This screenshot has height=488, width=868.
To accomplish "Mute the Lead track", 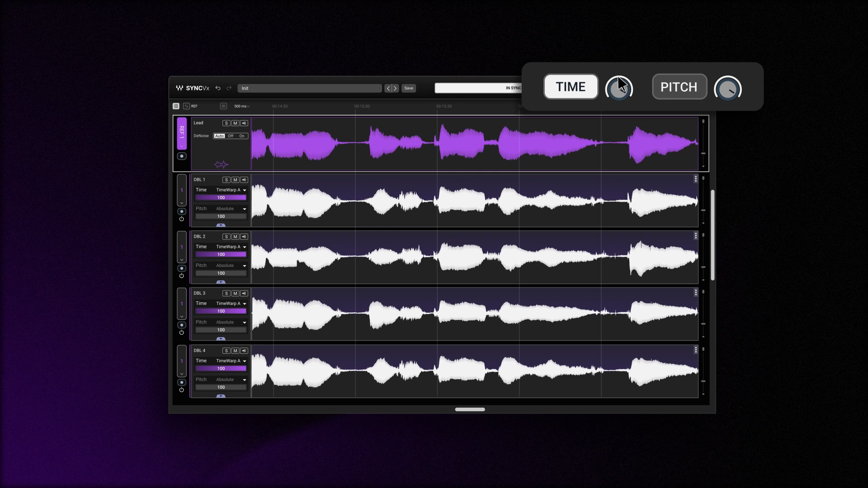I will [x=235, y=123].
